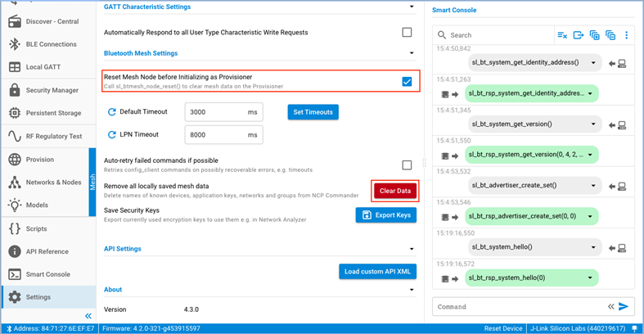This screenshot has height=334, width=644.
Task: Clear the Smart Console log list
Action: click(562, 35)
